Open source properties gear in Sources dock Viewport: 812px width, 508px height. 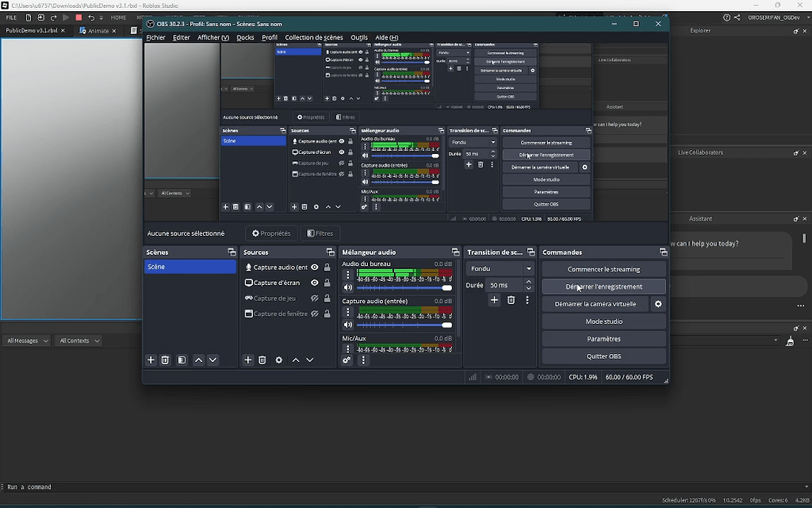tap(279, 360)
